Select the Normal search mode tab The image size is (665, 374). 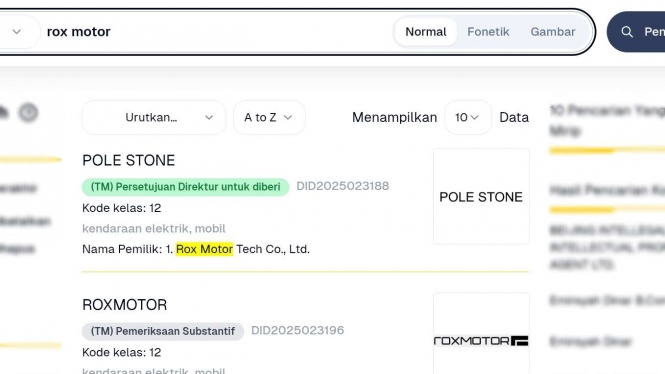tap(426, 32)
